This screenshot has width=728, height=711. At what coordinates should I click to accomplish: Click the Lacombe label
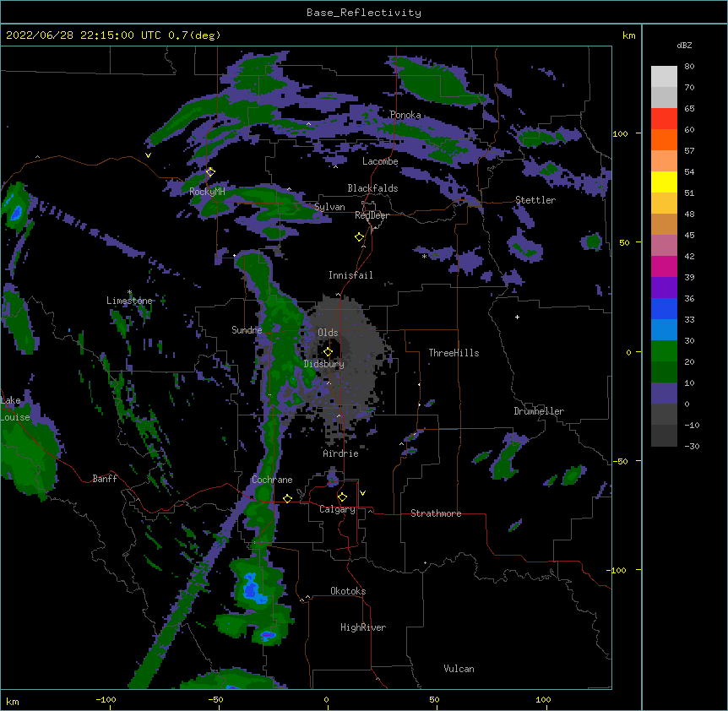coord(380,161)
